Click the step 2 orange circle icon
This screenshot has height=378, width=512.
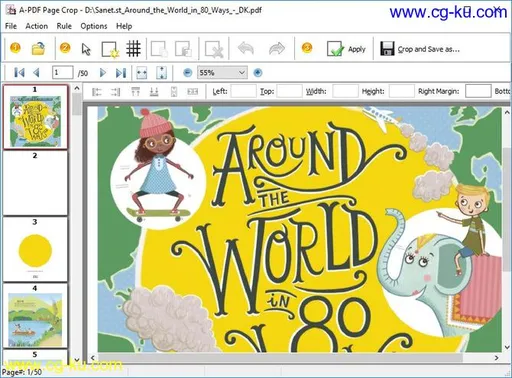(x=65, y=48)
